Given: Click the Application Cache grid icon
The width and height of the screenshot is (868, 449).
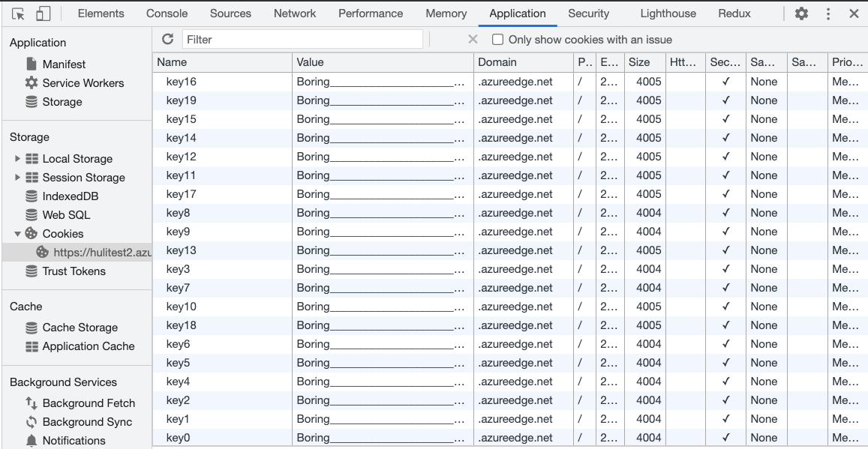Looking at the screenshot, I should pos(32,346).
